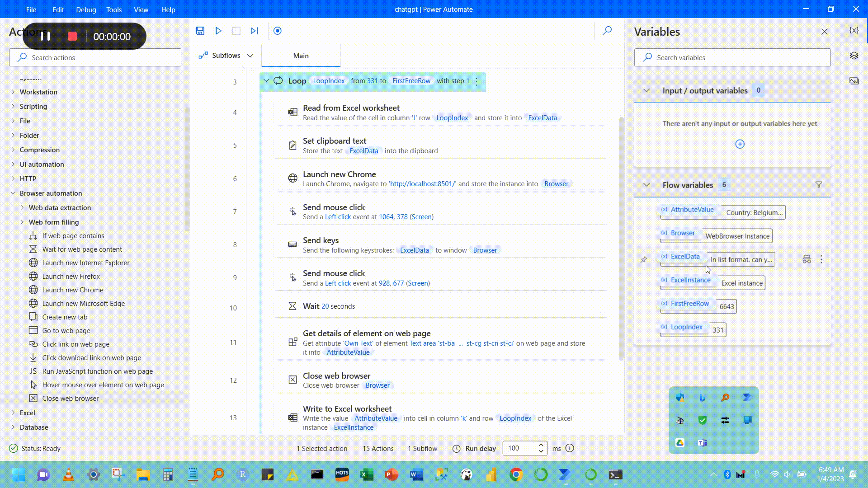Expand the Scripting actions group
The height and width of the screenshot is (488, 868).
click(13, 106)
